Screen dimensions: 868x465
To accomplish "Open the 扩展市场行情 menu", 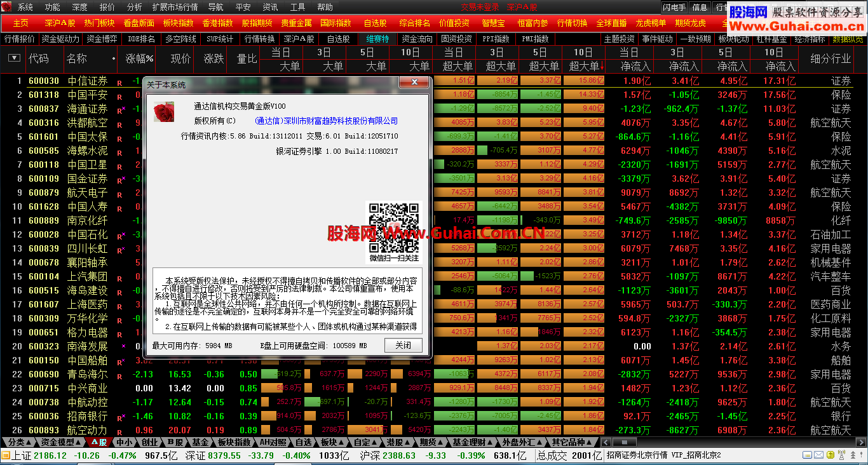I will [x=175, y=7].
